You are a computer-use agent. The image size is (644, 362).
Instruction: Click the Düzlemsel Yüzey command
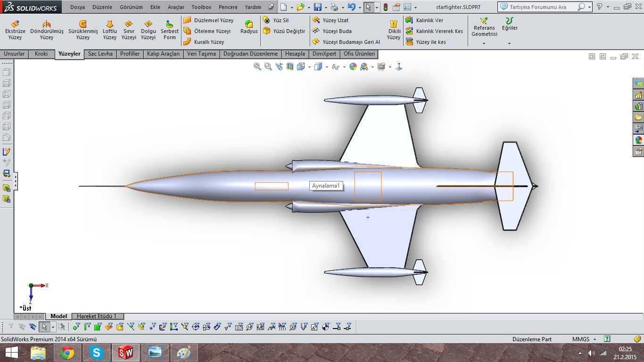(x=208, y=20)
